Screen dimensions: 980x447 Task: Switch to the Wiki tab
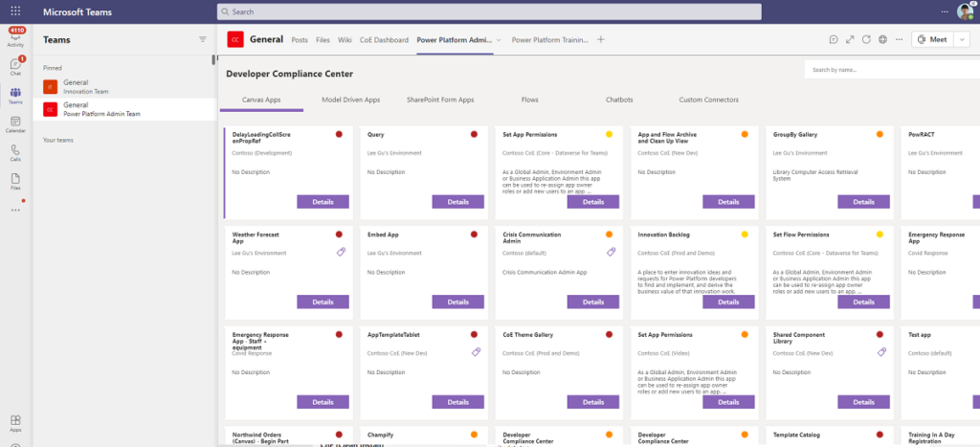pyautogui.click(x=345, y=39)
